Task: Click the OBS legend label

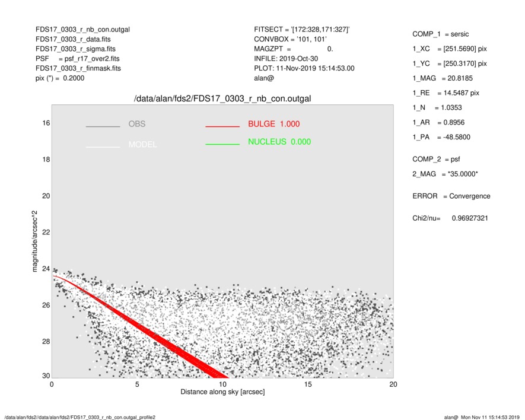Action: 137,124
